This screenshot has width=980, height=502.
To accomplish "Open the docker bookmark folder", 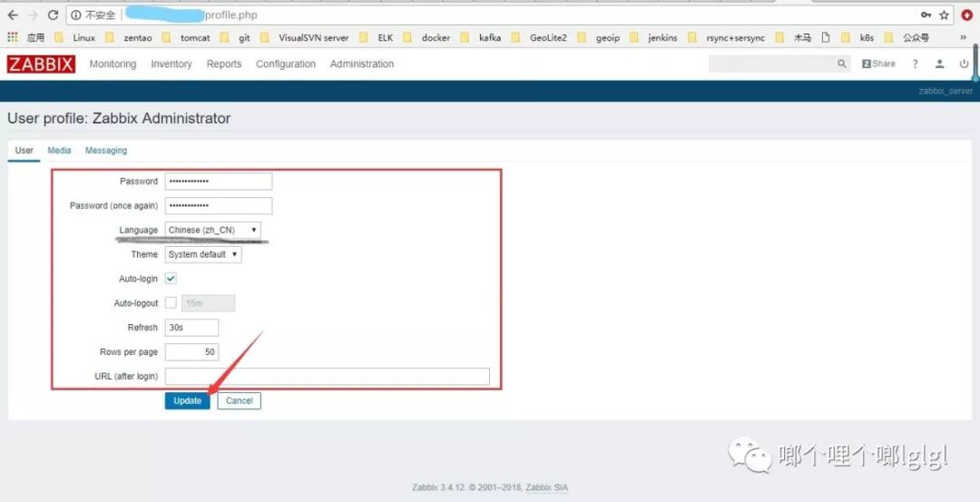I will (x=426, y=37).
